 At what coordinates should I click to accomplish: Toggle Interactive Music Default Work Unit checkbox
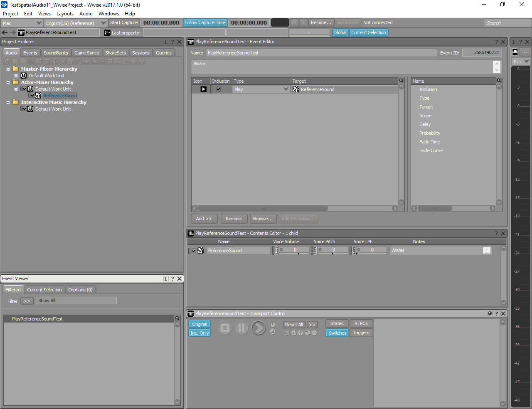25,109
